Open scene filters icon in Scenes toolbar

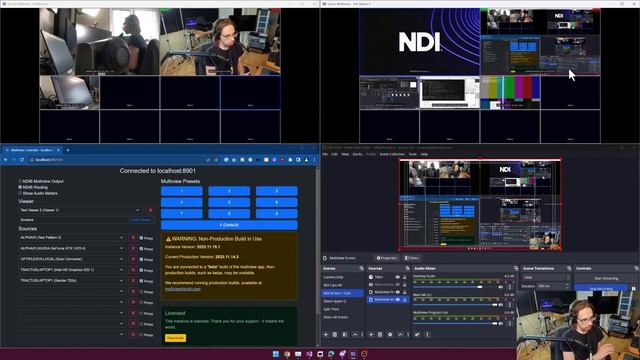tap(345, 334)
